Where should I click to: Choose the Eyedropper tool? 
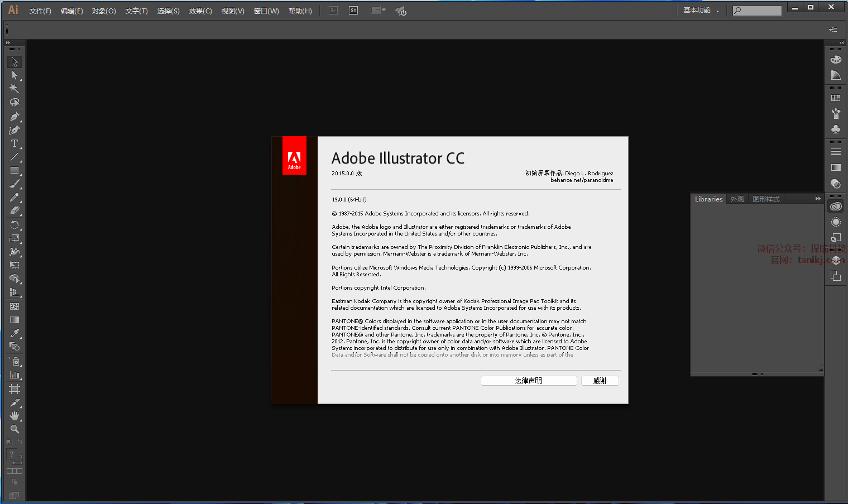coord(15,333)
